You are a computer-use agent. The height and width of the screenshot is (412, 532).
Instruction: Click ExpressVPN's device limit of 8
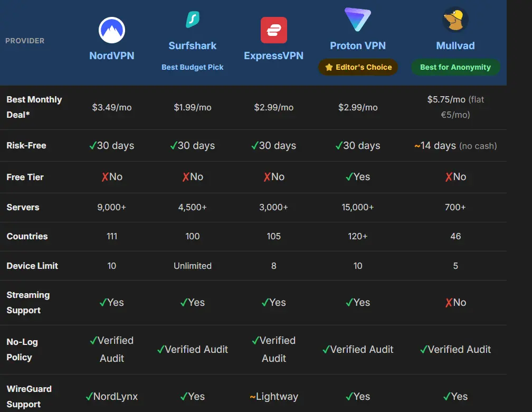pos(274,266)
